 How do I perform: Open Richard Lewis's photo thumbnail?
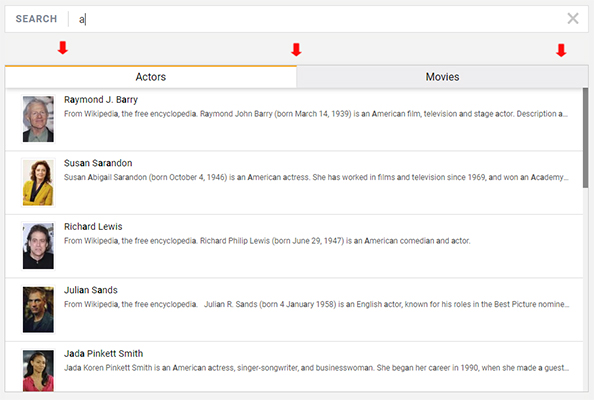[38, 246]
